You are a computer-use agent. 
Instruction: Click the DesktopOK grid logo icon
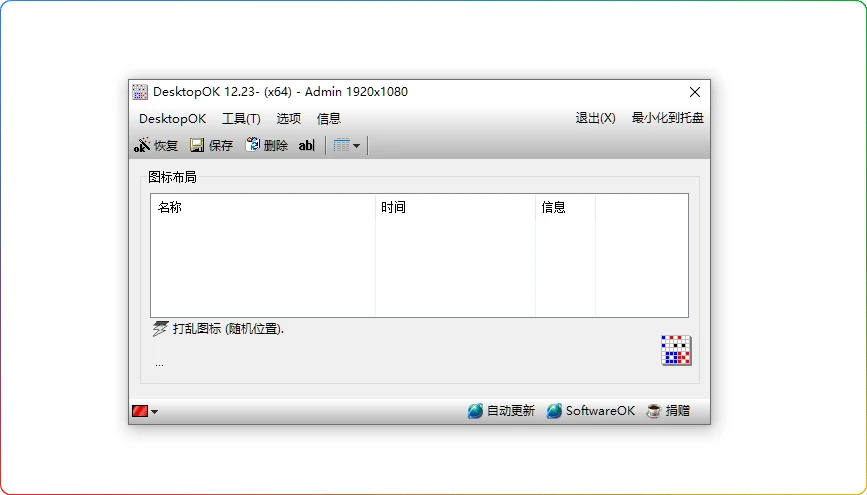point(676,350)
